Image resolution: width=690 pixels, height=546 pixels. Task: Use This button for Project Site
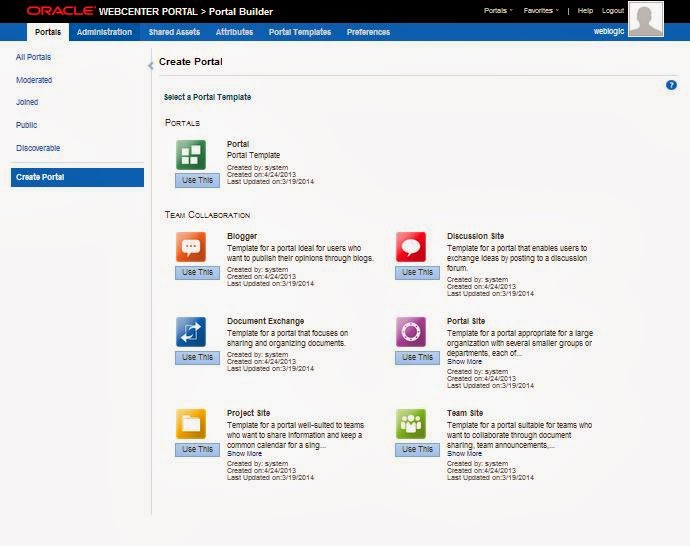click(197, 449)
